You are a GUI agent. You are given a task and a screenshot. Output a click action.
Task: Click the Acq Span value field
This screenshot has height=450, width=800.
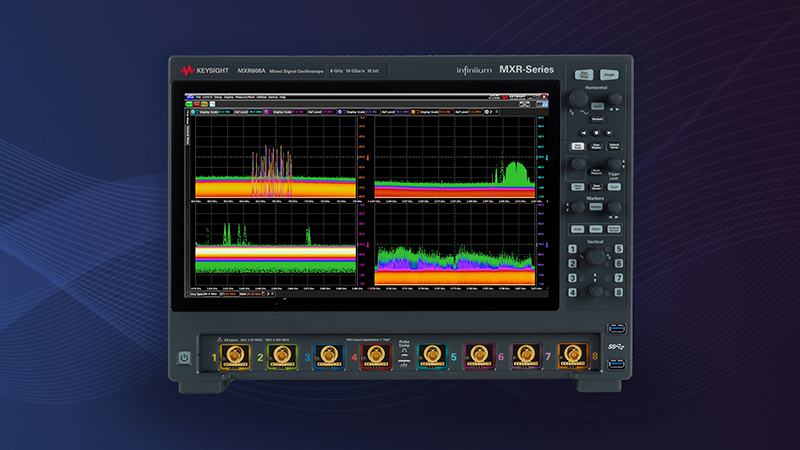(x=212, y=294)
